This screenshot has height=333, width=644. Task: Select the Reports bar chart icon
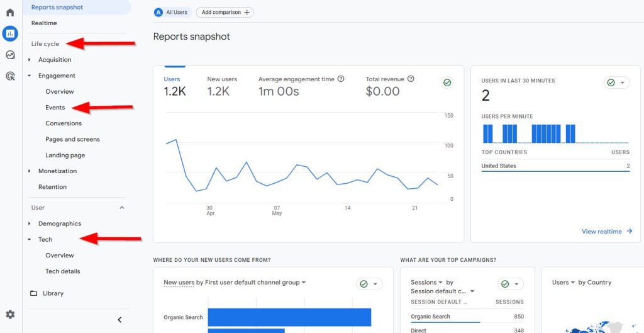point(10,33)
